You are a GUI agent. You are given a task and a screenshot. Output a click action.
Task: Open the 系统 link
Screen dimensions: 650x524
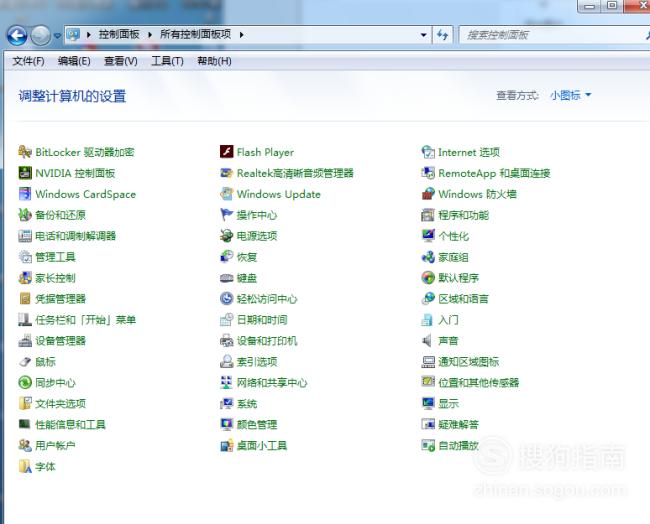pyautogui.click(x=247, y=403)
